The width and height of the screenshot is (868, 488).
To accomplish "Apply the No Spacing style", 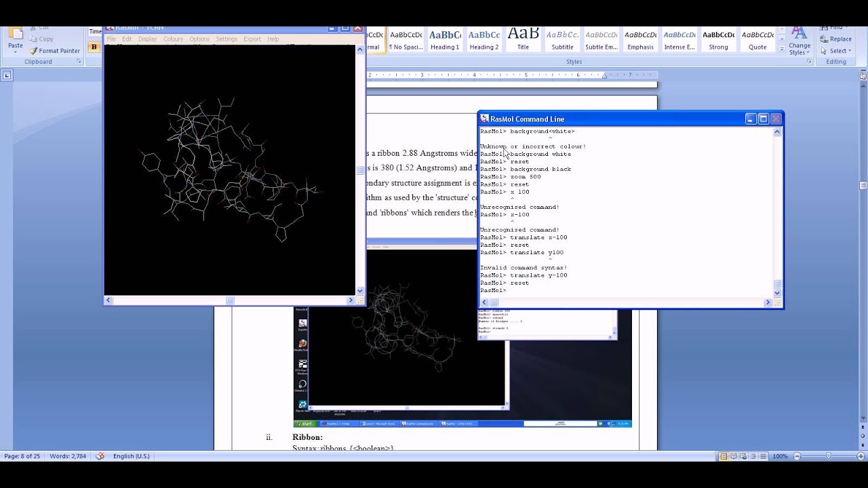I will coord(406,40).
